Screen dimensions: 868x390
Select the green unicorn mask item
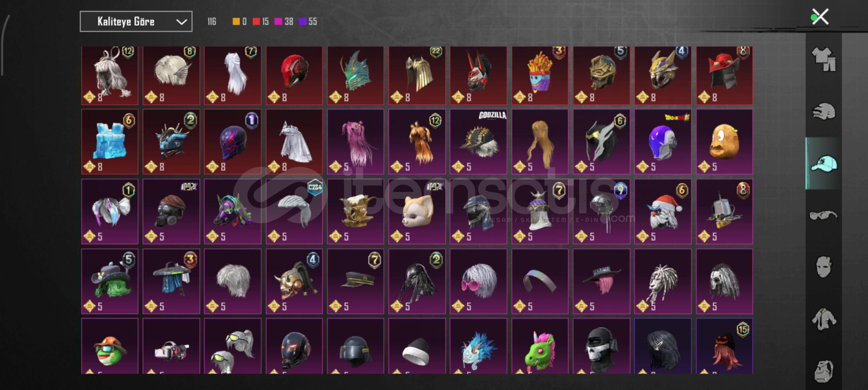coord(540,346)
